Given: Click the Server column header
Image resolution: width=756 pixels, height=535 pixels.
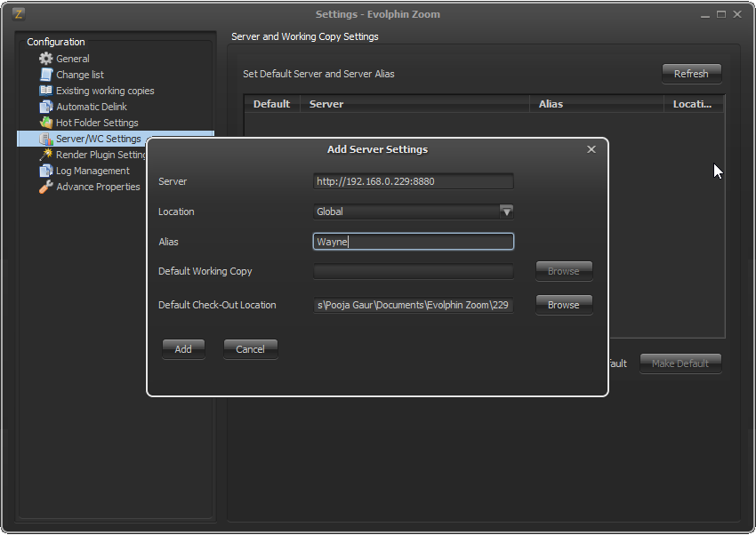Looking at the screenshot, I should click(414, 104).
